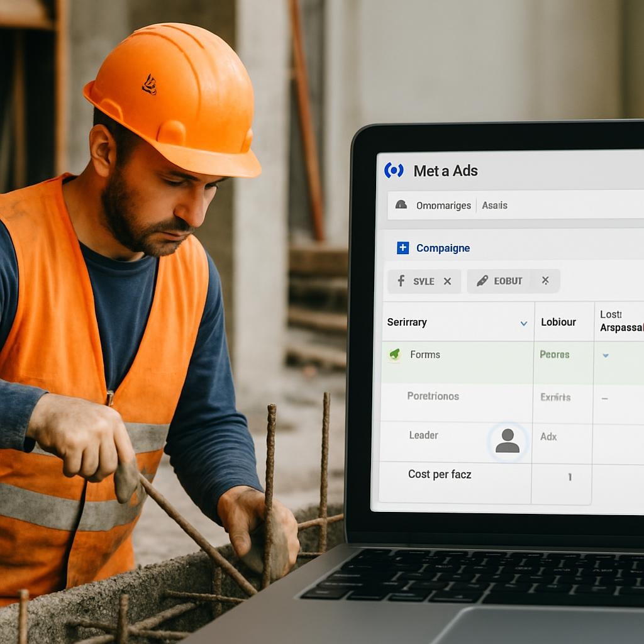Click the Lobiour column header
This screenshot has height=644, width=644.
coord(558,322)
